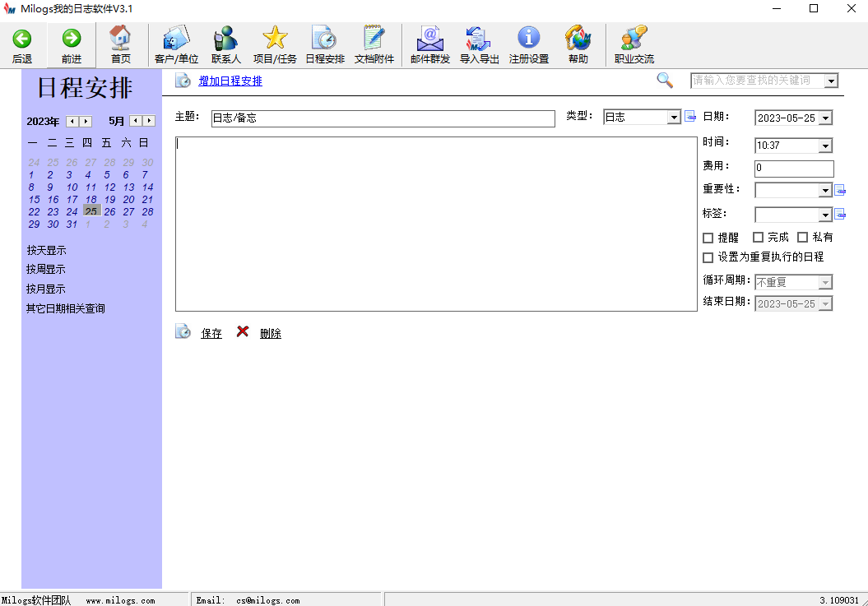
Task: Expand the time (时间) dropdown showing 10:37
Action: point(825,146)
